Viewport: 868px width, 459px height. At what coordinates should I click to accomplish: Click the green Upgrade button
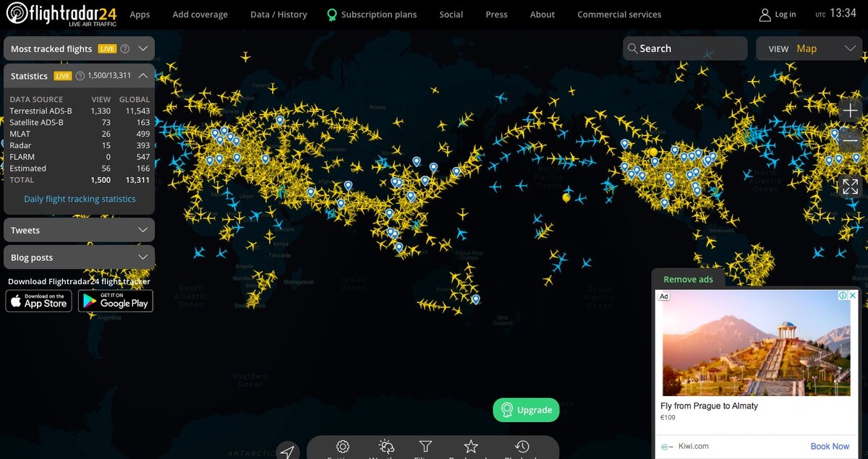527,410
